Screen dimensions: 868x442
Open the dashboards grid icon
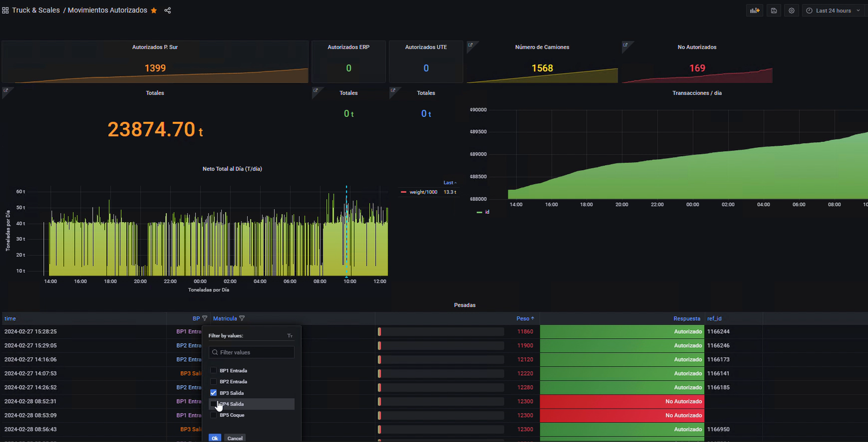click(5, 10)
